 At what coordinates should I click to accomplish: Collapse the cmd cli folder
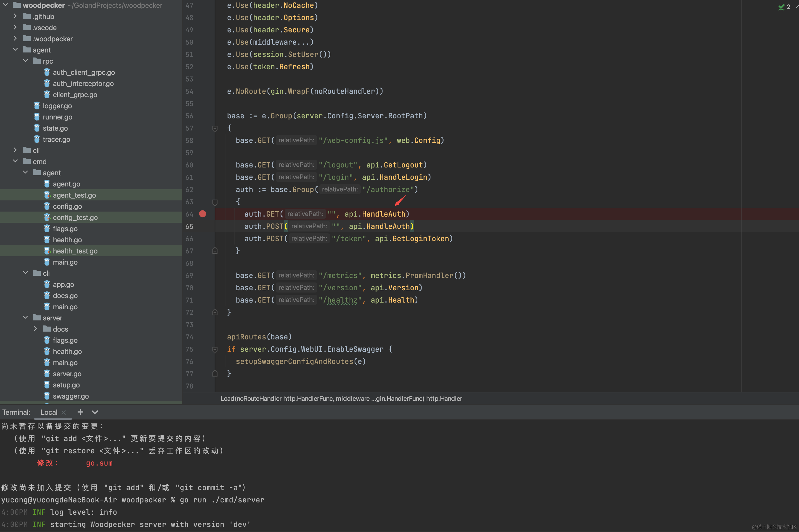pyautogui.click(x=25, y=273)
